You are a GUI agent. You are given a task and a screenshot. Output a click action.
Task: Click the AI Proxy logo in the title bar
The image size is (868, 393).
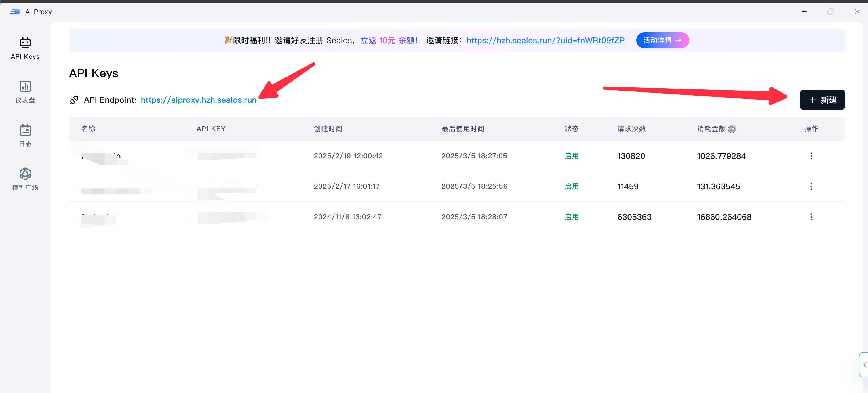(x=15, y=12)
